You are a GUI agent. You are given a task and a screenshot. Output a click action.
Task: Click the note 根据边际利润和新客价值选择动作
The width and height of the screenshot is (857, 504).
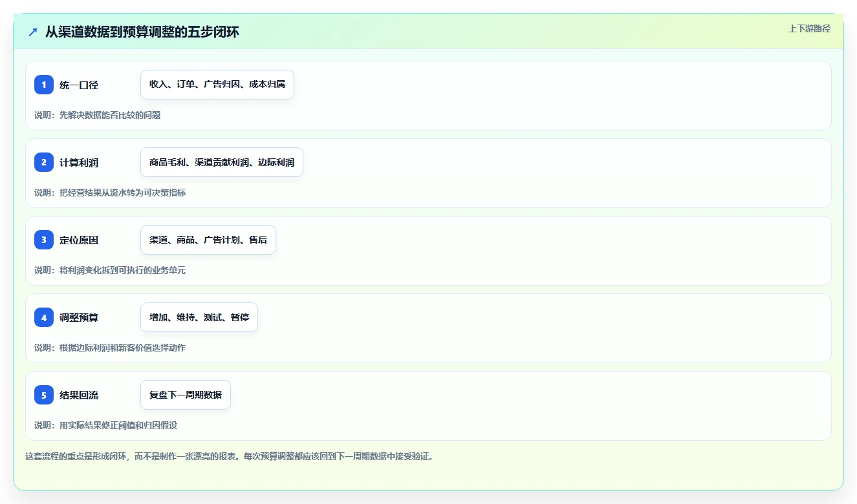pyautogui.click(x=122, y=348)
